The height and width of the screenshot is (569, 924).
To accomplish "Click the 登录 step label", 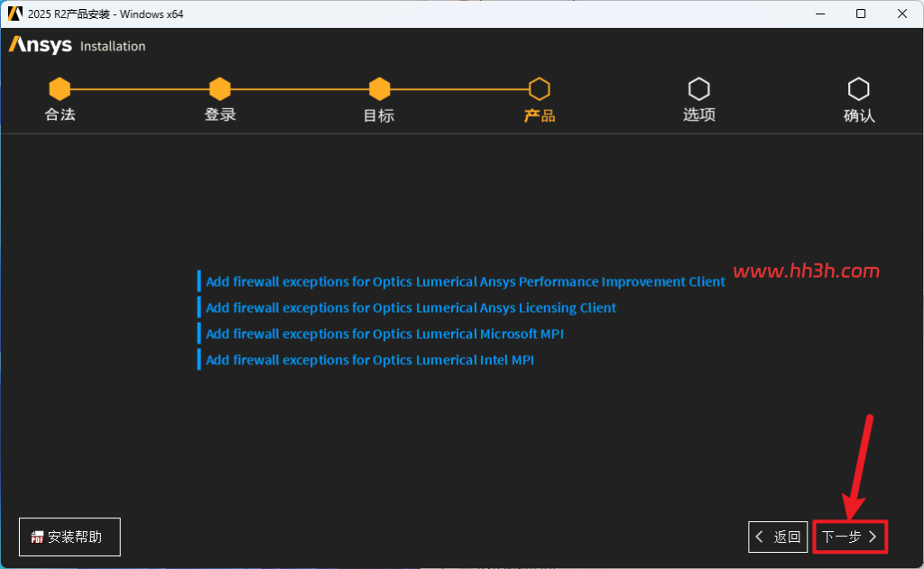I will [x=220, y=115].
